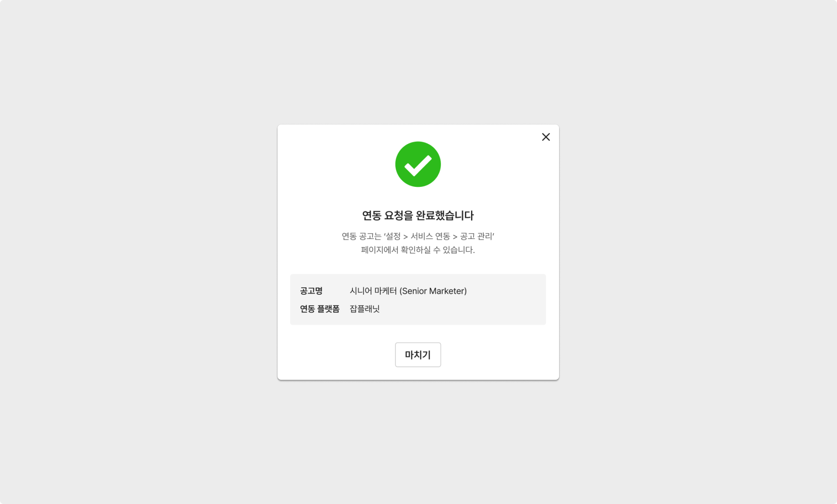The image size is (837, 504).
Task: Click 공고 관리 in the path description
Action: coord(476,236)
